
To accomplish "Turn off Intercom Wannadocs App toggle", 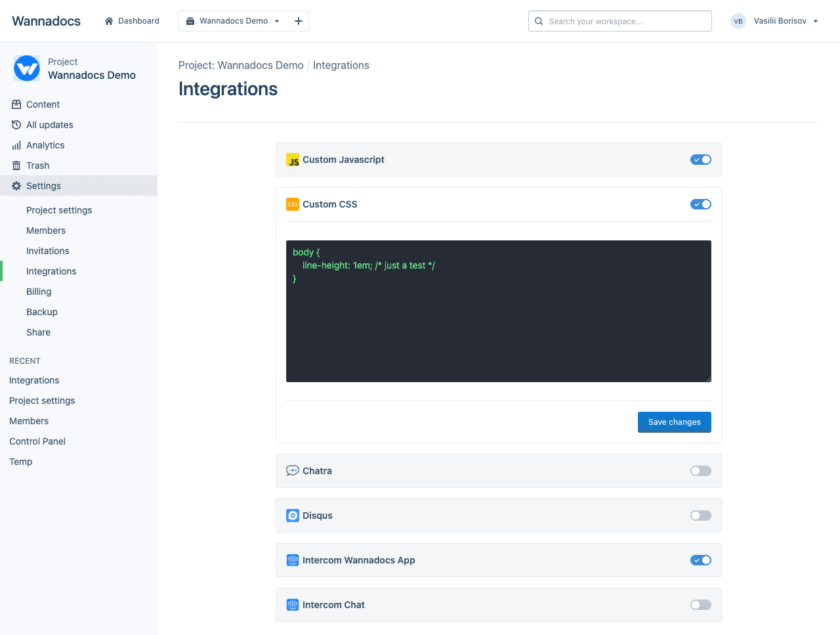I will (x=701, y=560).
